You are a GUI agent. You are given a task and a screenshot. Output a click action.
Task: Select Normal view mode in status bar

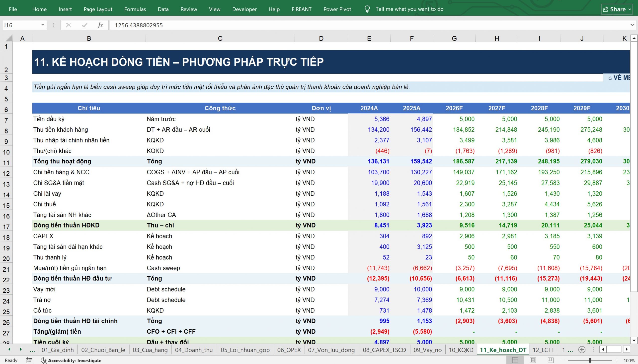515,360
